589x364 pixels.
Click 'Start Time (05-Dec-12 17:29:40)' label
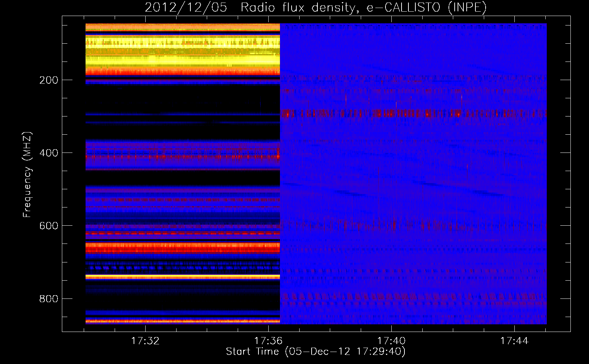(x=316, y=352)
